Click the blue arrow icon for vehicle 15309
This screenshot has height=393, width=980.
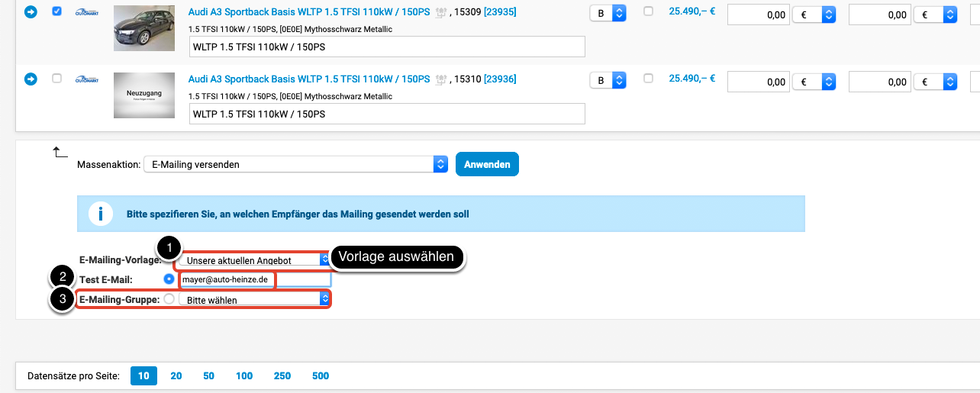click(x=31, y=13)
